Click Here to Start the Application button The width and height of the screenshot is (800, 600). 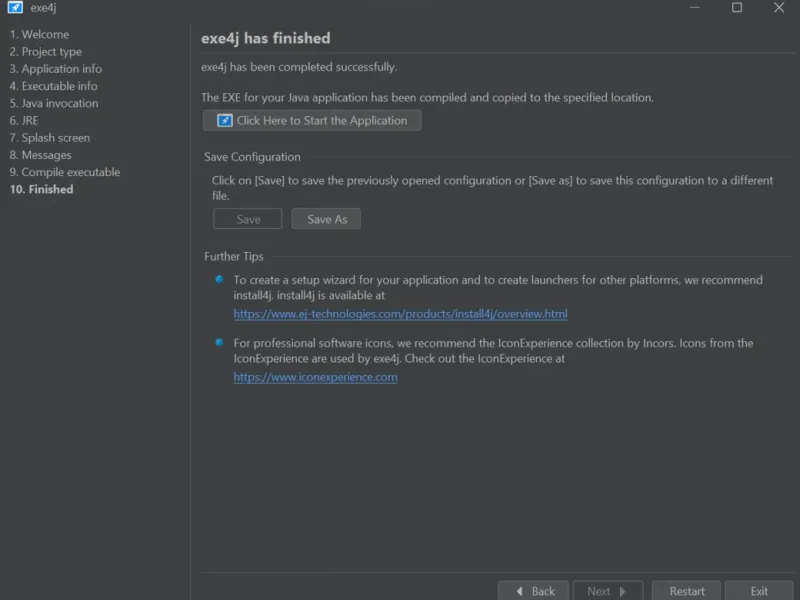pos(312,120)
